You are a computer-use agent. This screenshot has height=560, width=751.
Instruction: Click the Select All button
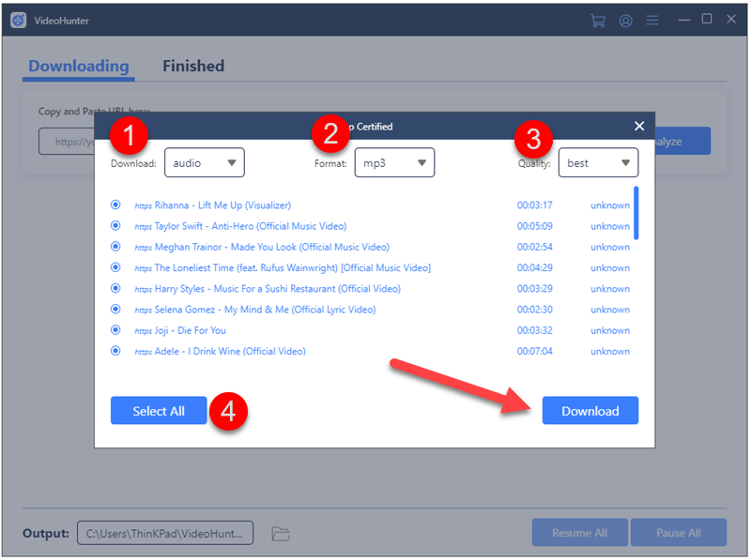pos(159,411)
